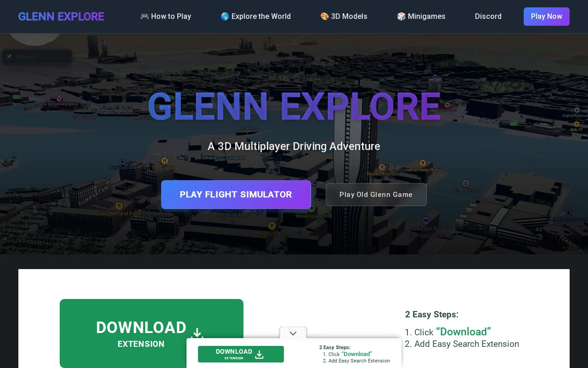
Task: Go to Explore the World section
Action: click(255, 17)
